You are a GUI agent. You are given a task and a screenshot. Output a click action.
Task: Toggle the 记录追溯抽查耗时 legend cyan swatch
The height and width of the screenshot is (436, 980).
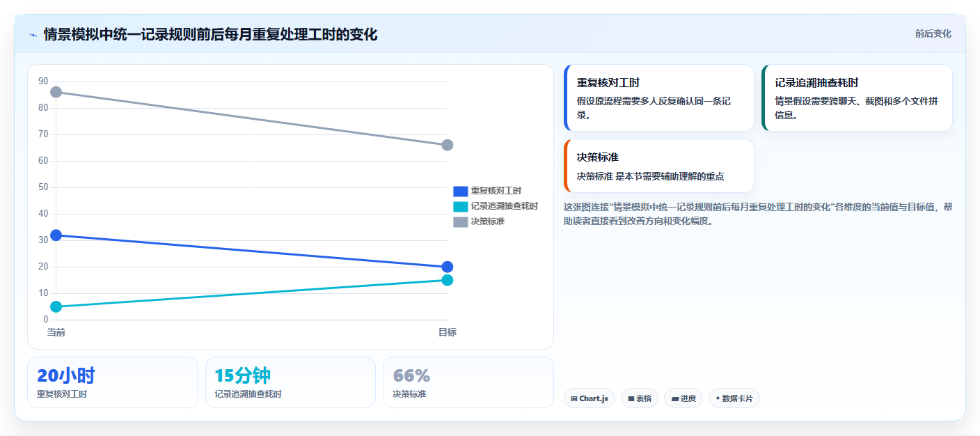tap(460, 206)
